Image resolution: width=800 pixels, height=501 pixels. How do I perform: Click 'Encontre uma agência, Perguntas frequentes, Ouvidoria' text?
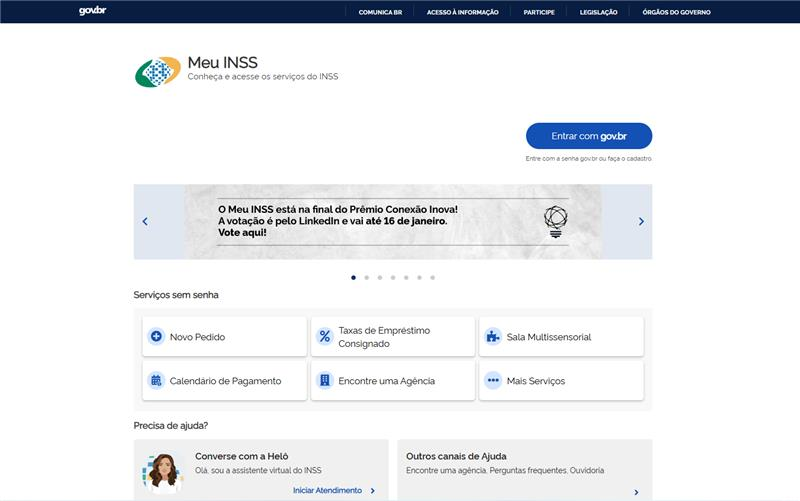point(505,470)
